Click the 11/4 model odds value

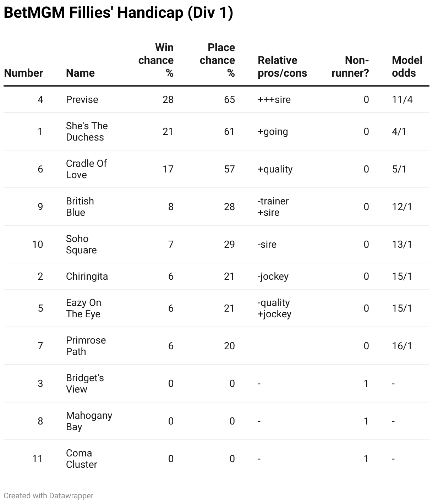[402, 99]
